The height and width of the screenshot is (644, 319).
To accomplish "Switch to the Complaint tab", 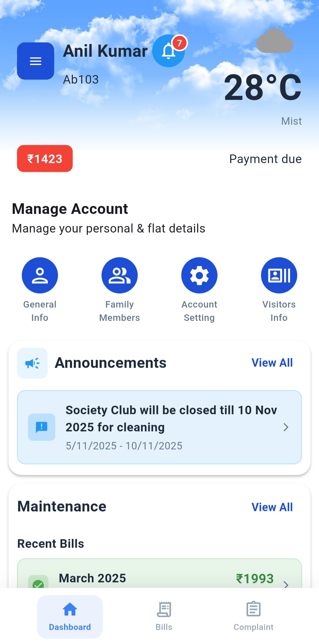I will coord(253,616).
